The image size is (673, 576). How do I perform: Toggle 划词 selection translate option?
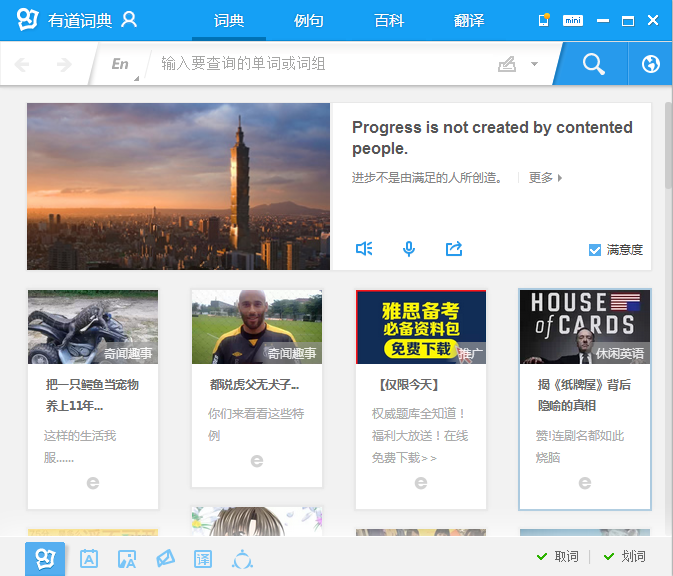[625, 556]
